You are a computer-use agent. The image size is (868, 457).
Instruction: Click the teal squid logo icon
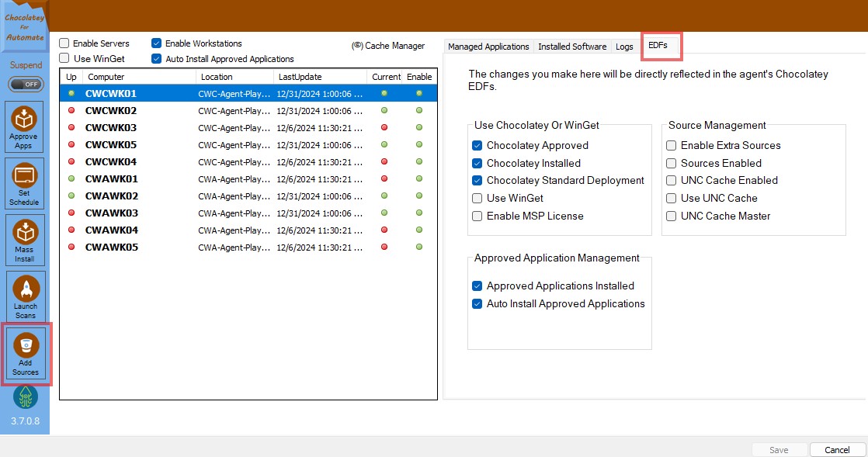tap(26, 397)
